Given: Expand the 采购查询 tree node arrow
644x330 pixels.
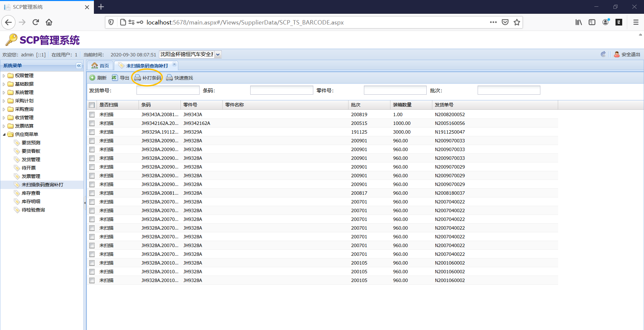Looking at the screenshot, I should tap(4, 109).
